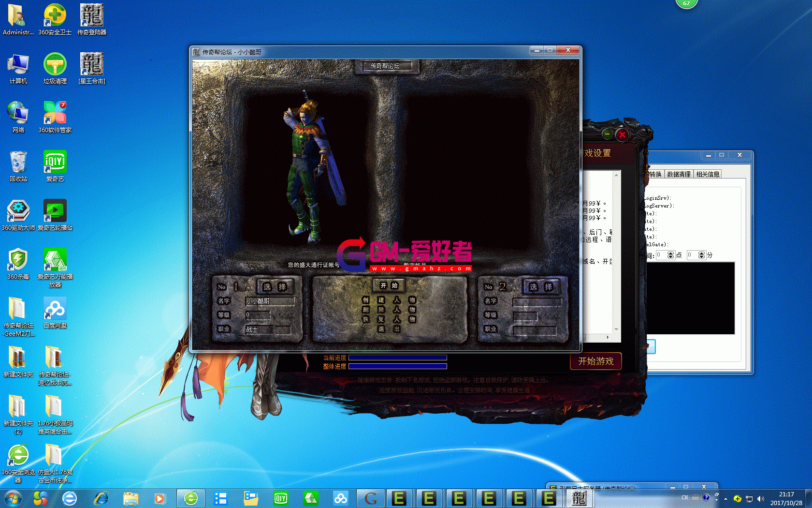Open Windows Start menu orb
The height and width of the screenshot is (508, 812).
[12, 498]
